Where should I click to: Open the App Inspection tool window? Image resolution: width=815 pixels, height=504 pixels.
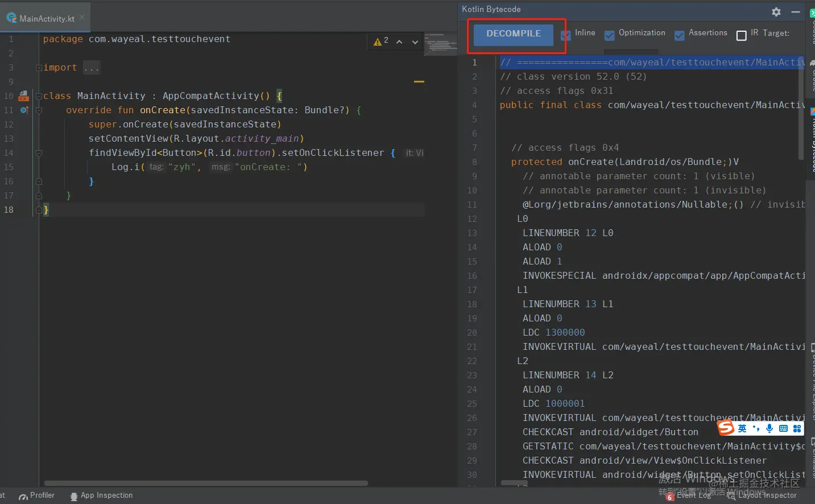101,495
